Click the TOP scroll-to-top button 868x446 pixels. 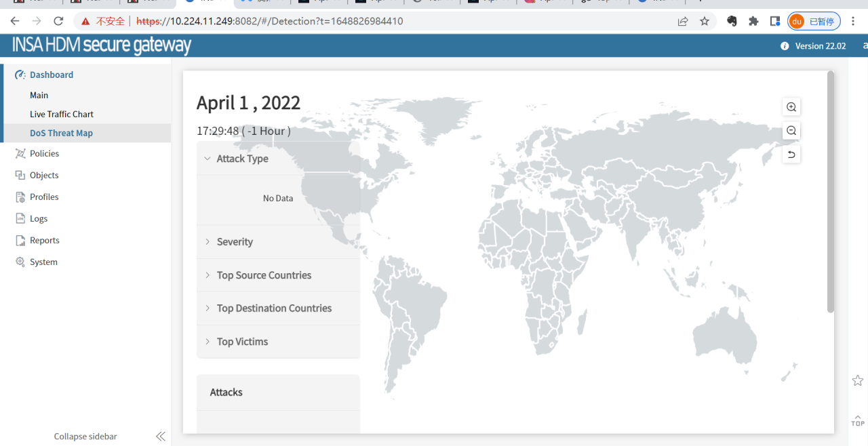[858, 420]
